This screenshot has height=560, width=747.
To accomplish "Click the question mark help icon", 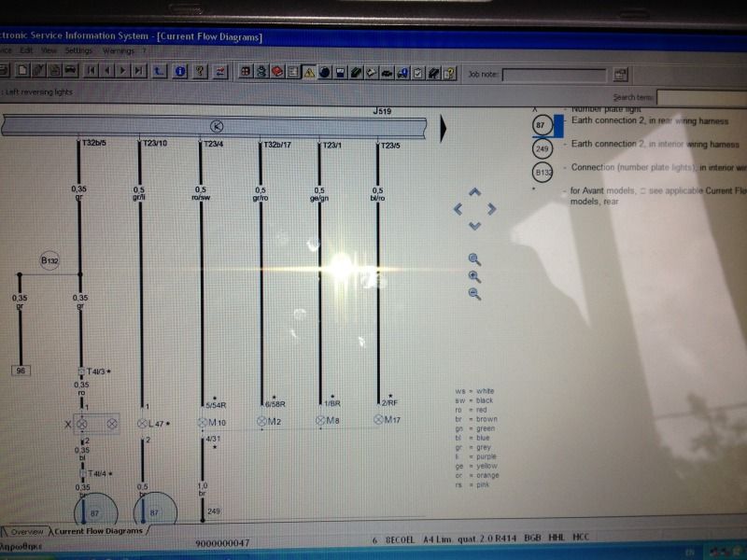I will point(450,73).
